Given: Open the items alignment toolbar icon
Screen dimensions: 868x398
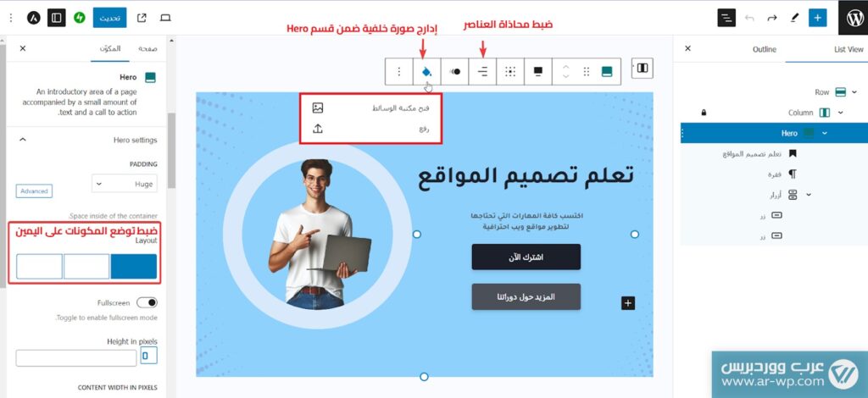Looking at the screenshot, I should [x=482, y=71].
